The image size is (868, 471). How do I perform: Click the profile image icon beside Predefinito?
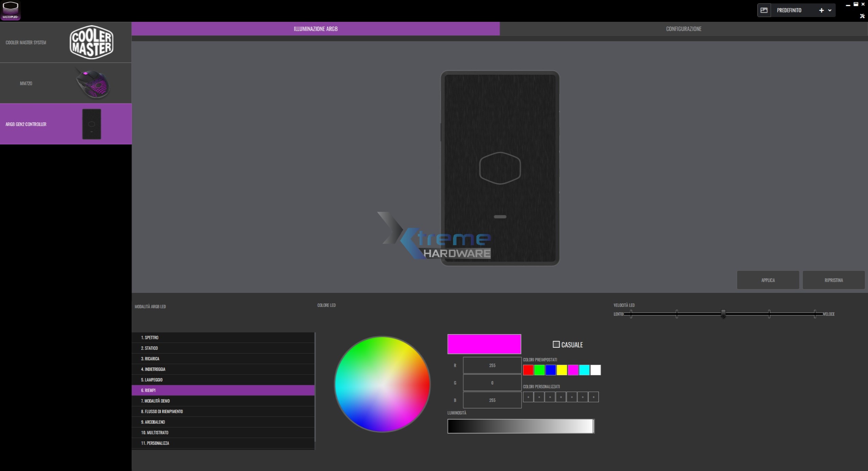[764, 10]
